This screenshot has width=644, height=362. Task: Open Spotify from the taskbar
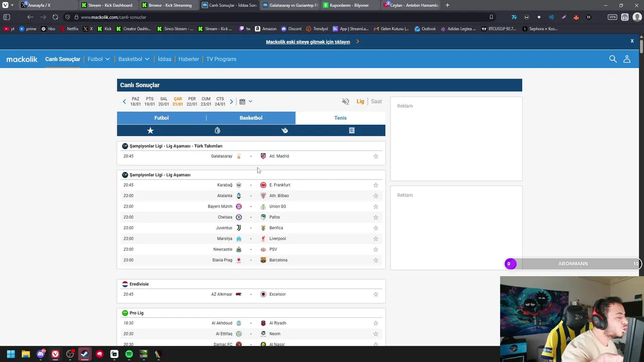point(129,354)
